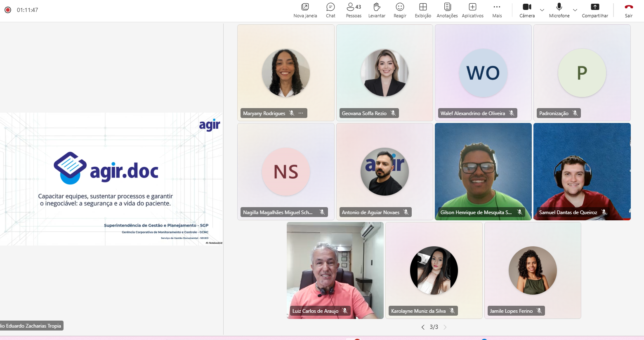The image size is (644, 340).
Task: Open Anotações meeting notes
Action: point(447,10)
